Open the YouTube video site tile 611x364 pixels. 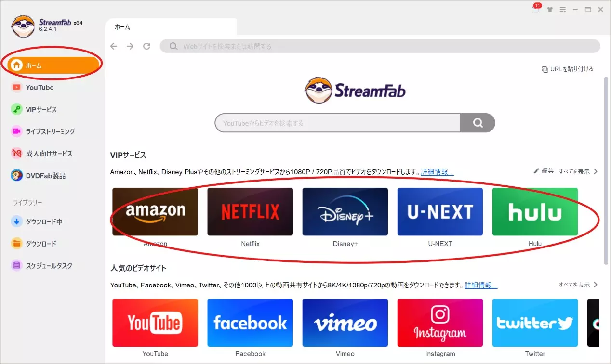tap(155, 323)
